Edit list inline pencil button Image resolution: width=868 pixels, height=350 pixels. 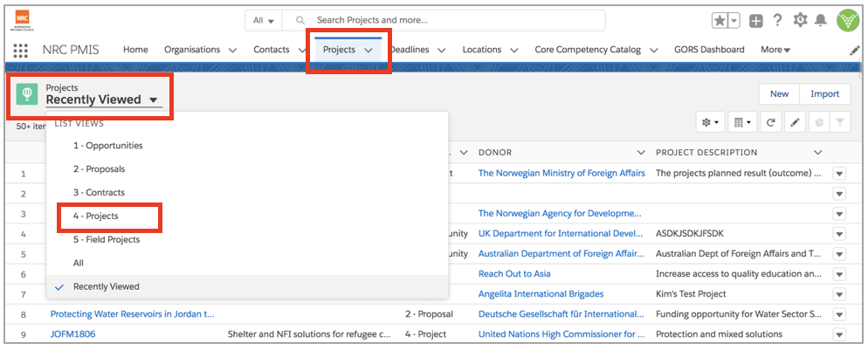(x=795, y=122)
